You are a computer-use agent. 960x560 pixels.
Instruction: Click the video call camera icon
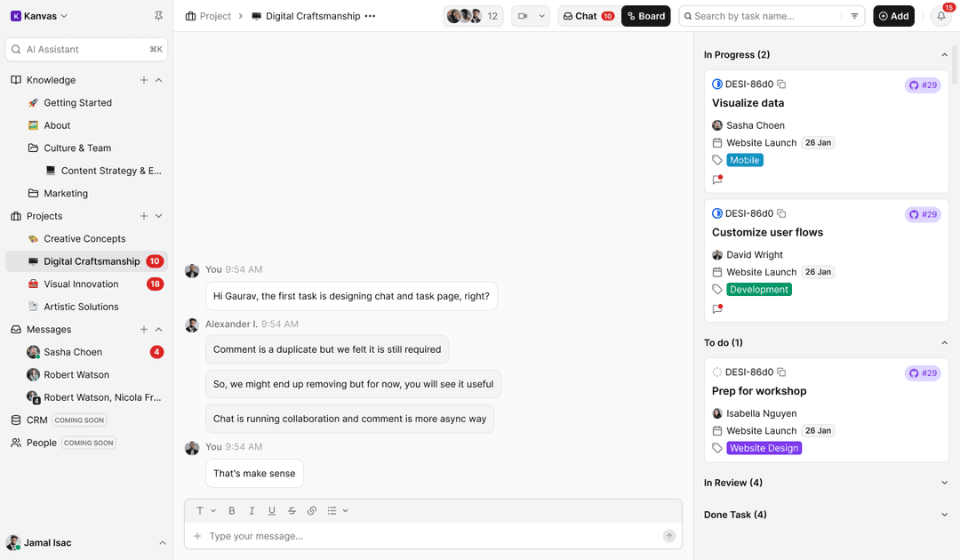(524, 15)
